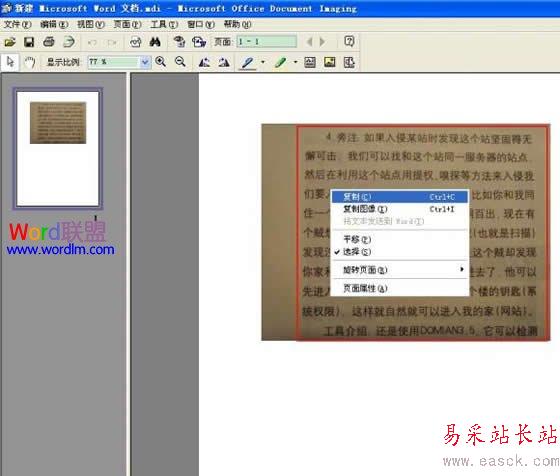Click the Zoom In magnifier icon

(x=161, y=62)
